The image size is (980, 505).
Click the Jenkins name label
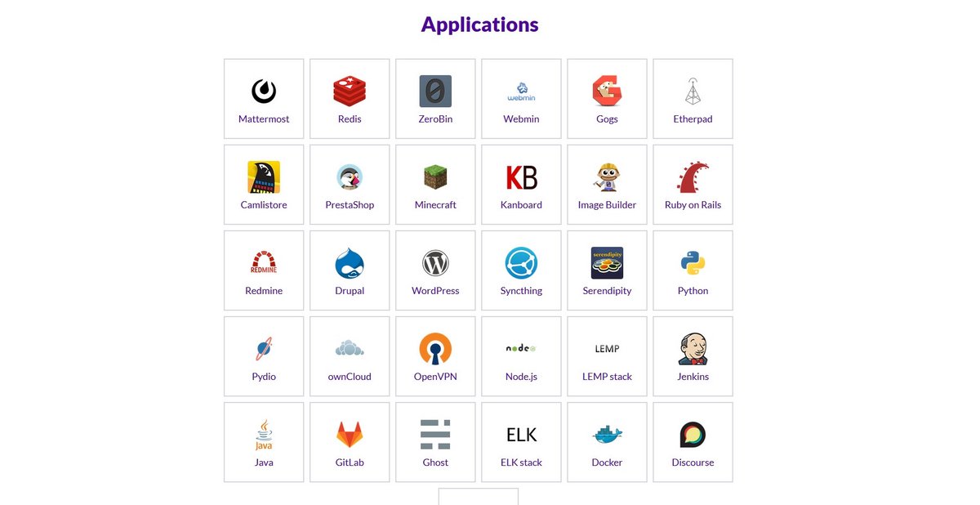pyautogui.click(x=693, y=377)
